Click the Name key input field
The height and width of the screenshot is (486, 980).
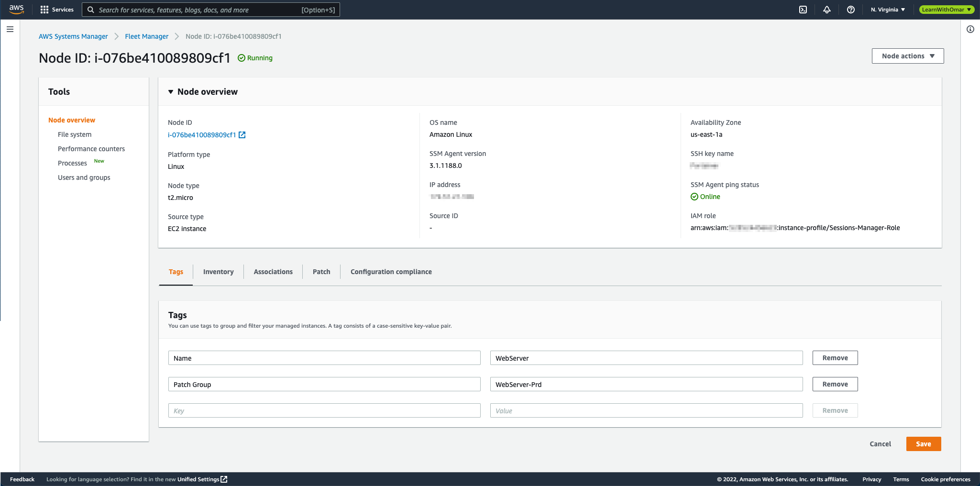(x=324, y=358)
